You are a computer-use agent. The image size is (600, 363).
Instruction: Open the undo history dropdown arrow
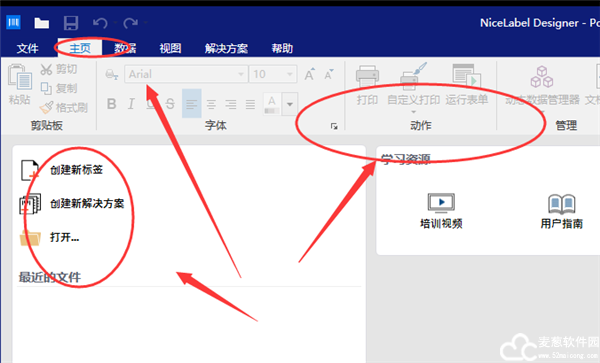pos(115,23)
